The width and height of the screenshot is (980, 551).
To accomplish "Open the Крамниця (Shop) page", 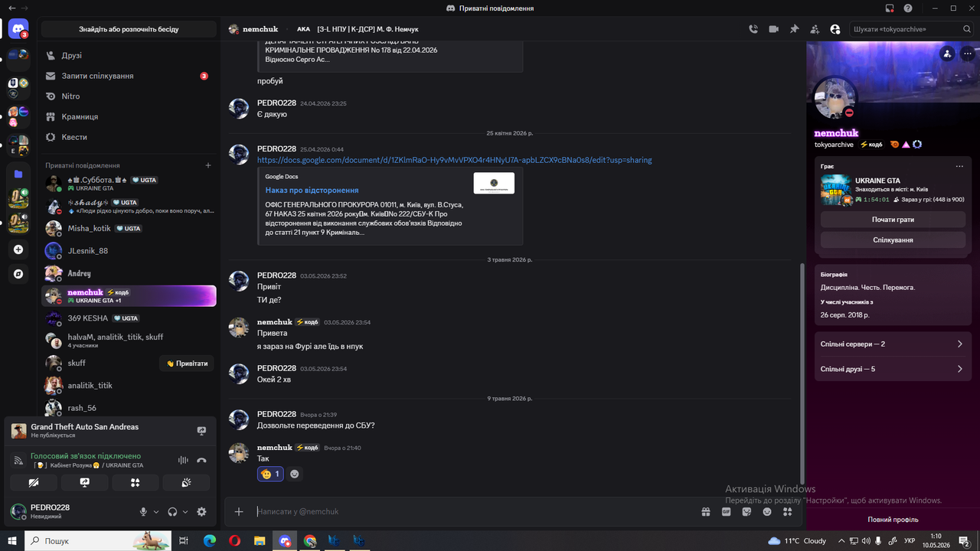I will [129, 116].
